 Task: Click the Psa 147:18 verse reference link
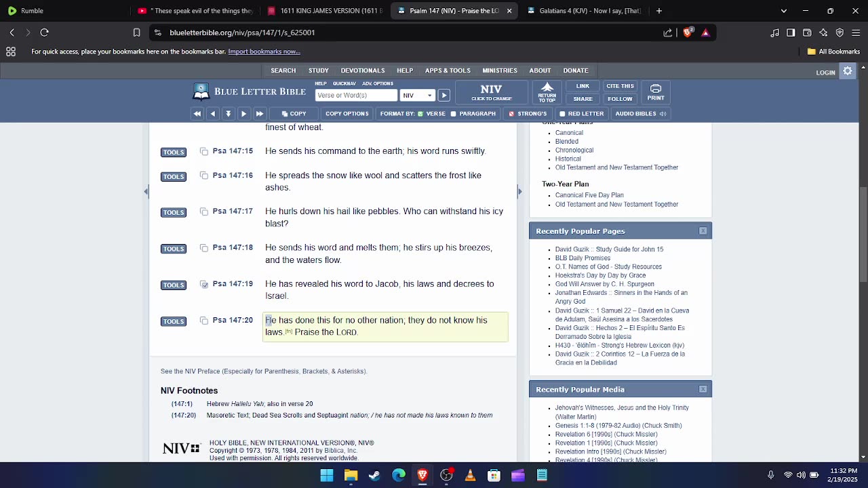233,247
